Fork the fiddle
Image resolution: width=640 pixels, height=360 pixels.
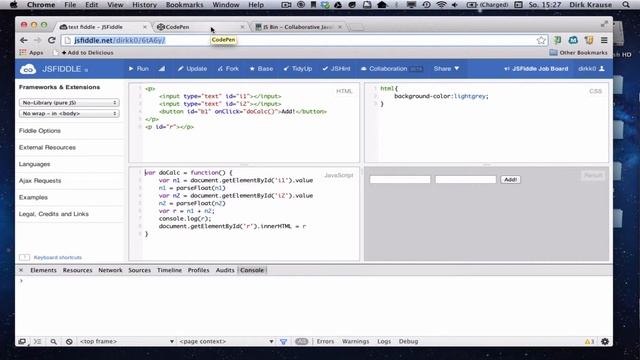click(228, 69)
